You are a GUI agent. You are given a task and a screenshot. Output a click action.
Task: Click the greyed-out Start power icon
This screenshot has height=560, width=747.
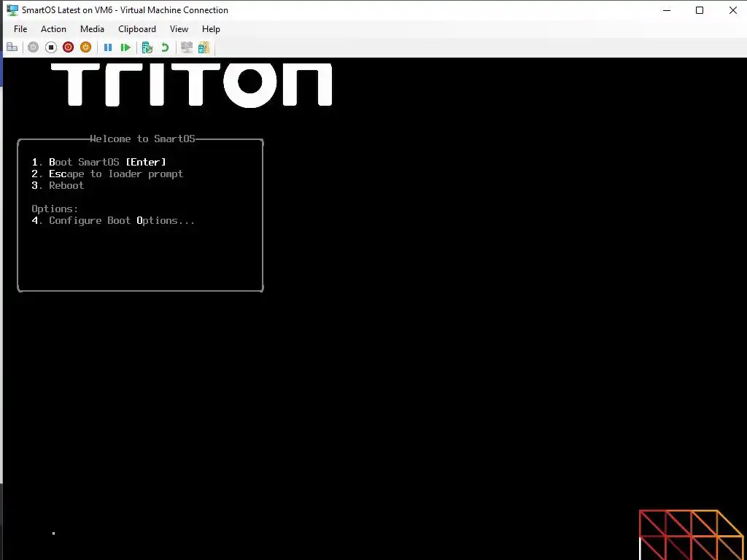click(33, 47)
